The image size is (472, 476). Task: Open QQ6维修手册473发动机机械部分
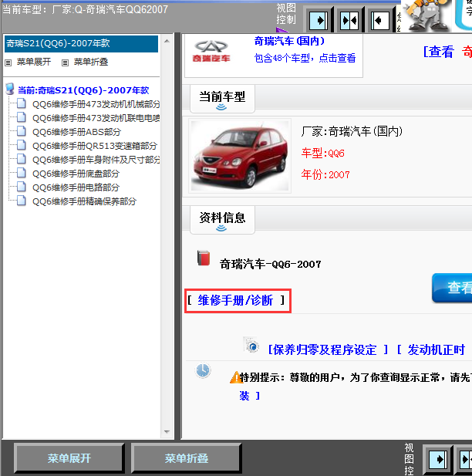click(96, 104)
